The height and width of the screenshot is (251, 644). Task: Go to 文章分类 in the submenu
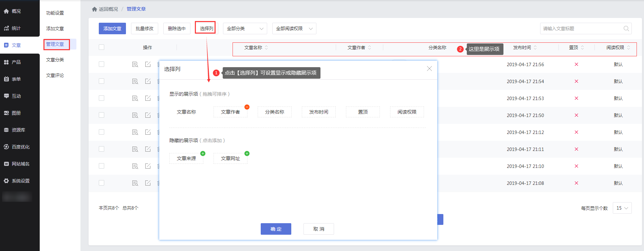point(55,60)
